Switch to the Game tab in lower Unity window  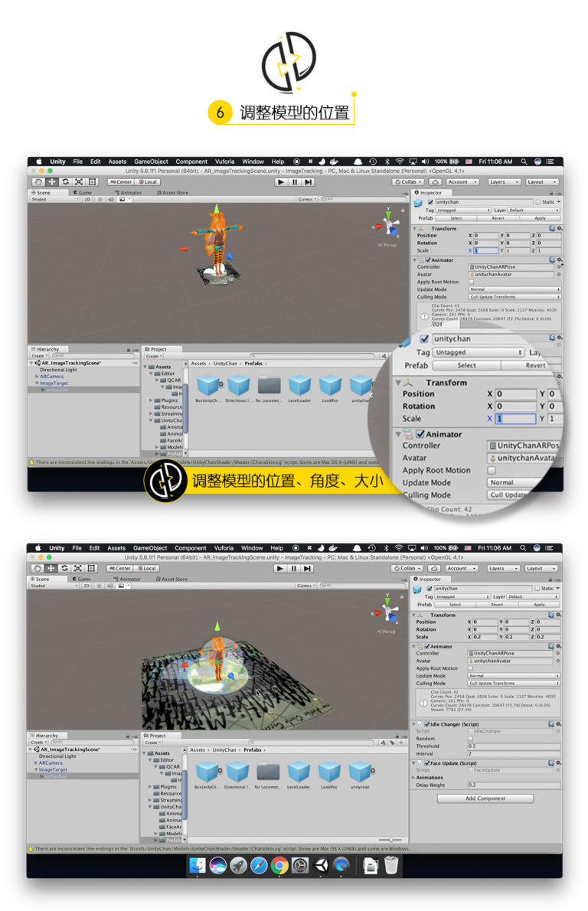[81, 580]
